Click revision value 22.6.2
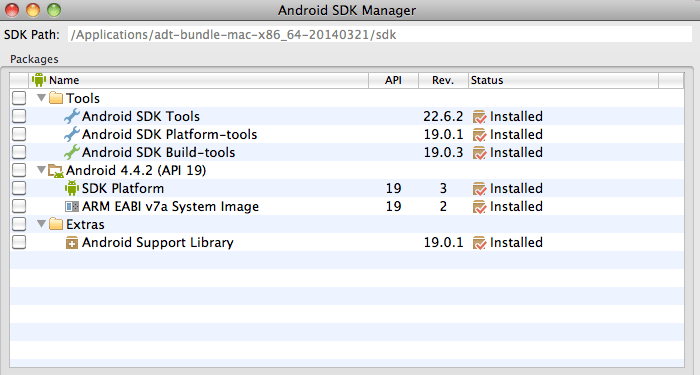Image resolution: width=700 pixels, height=375 pixels. coord(443,117)
